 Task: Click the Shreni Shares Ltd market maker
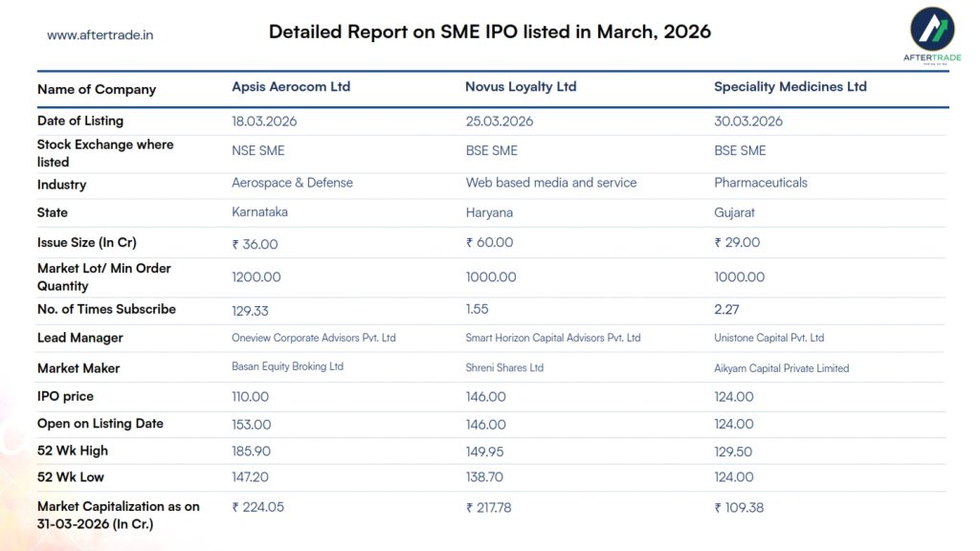coord(504,367)
